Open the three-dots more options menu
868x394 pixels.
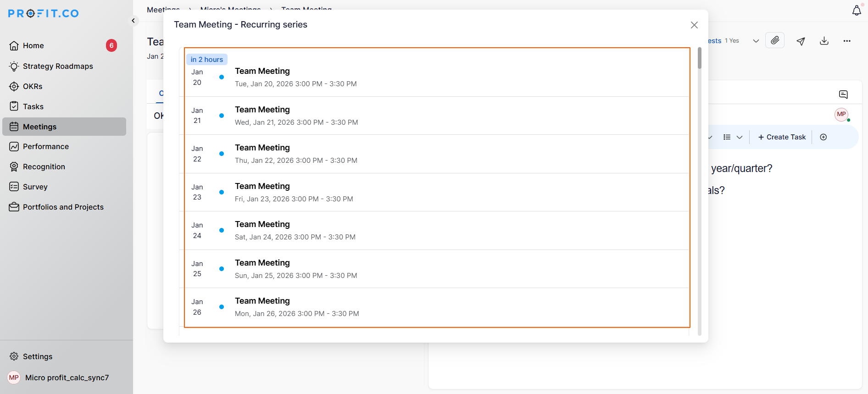click(847, 41)
